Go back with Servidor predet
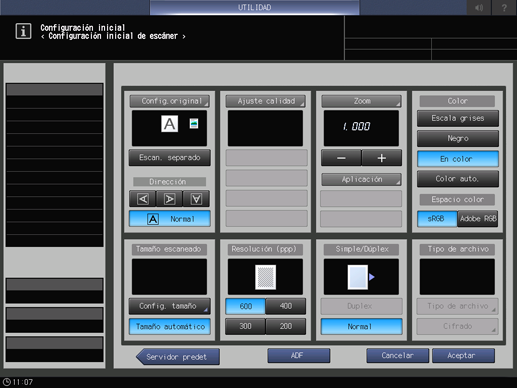 click(x=178, y=357)
